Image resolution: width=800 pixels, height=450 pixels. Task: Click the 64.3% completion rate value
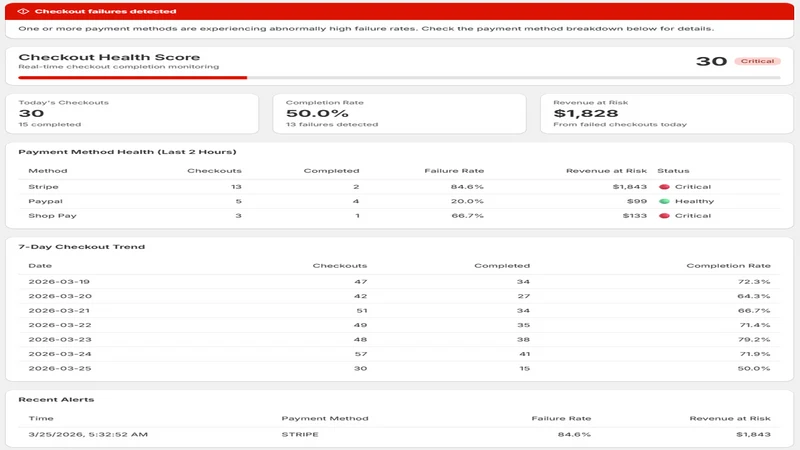[754, 296]
